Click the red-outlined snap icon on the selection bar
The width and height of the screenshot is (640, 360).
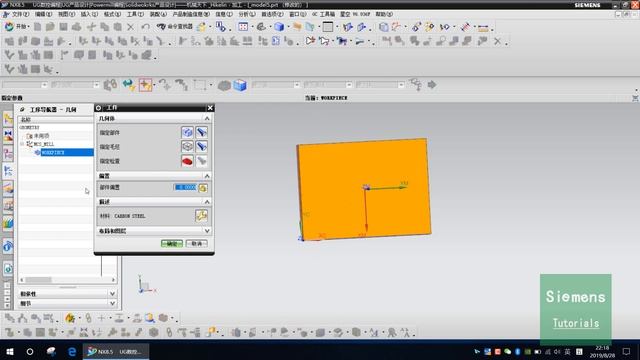(145, 85)
